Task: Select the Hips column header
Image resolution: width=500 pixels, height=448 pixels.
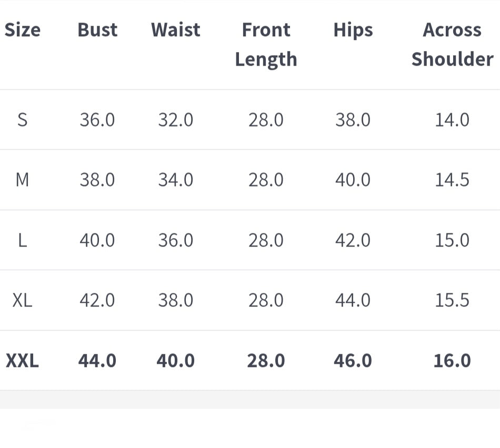Action: tap(353, 30)
